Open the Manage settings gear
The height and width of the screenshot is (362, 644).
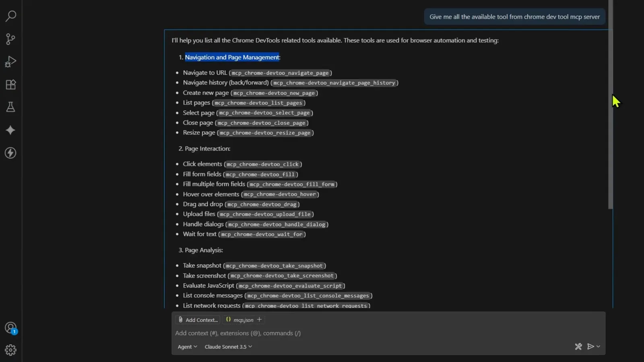click(11, 350)
